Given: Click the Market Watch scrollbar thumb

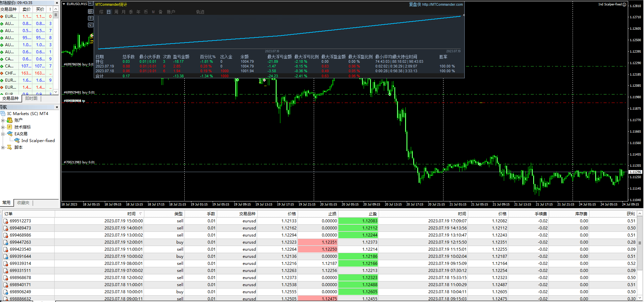Looking at the screenshot, I should point(56,15).
